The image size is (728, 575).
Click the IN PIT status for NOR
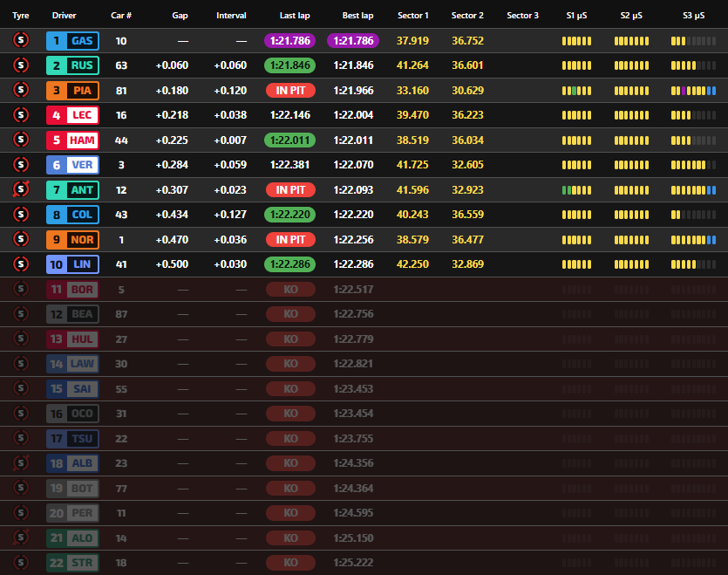pos(290,239)
